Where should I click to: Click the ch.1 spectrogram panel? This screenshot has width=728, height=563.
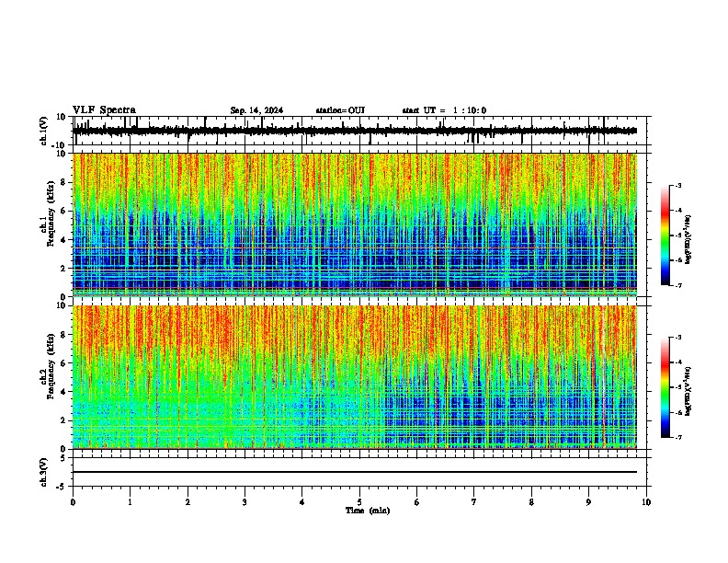(355, 224)
